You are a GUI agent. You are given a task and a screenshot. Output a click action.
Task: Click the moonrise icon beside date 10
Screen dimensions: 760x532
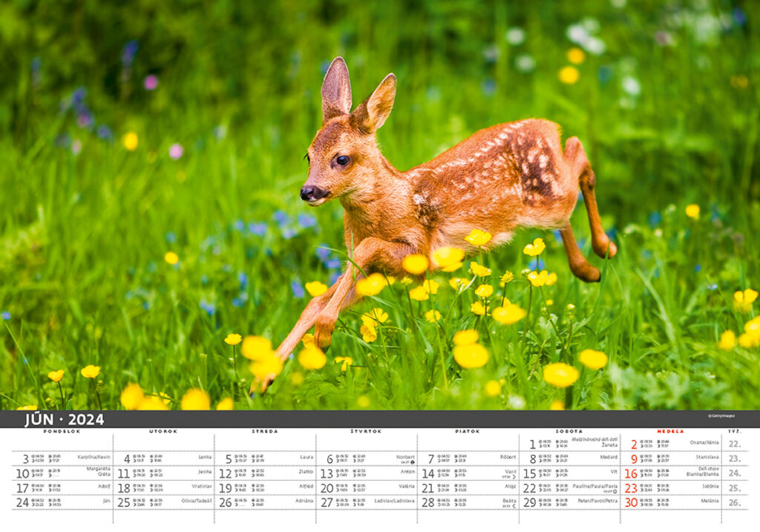coord(33,475)
